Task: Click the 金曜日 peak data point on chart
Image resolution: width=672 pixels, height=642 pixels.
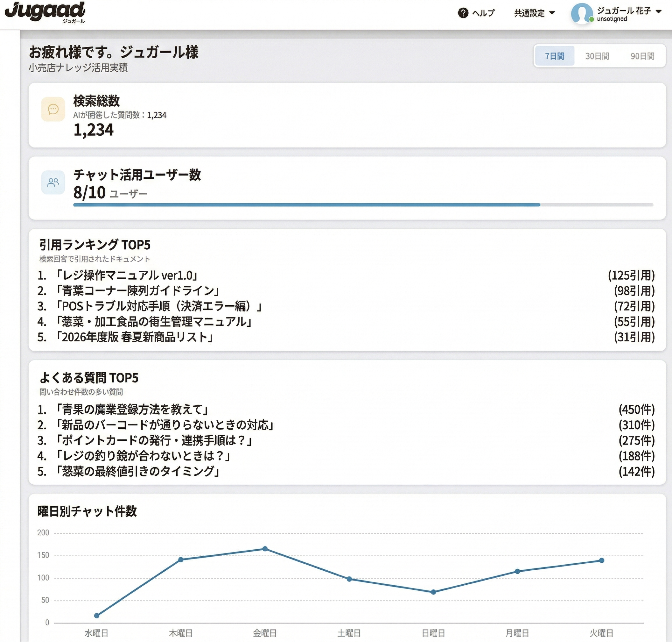Action: pos(265,549)
